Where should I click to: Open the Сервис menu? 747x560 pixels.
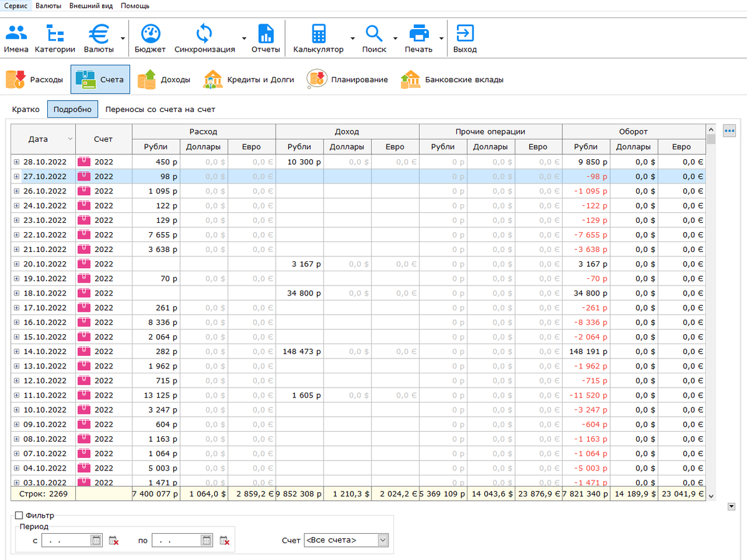[16, 6]
